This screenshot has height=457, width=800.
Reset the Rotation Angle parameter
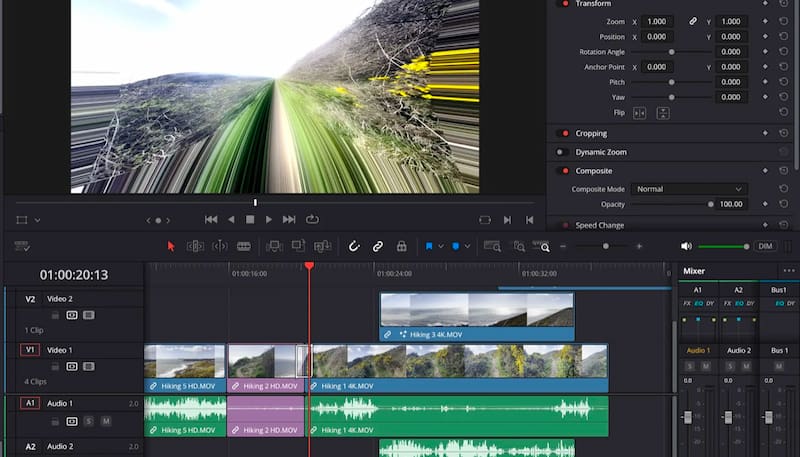(783, 52)
